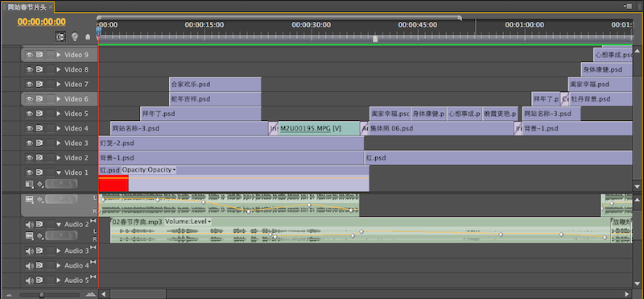
Task: Click the 00:00:00:00 current timecode
Action: point(42,22)
